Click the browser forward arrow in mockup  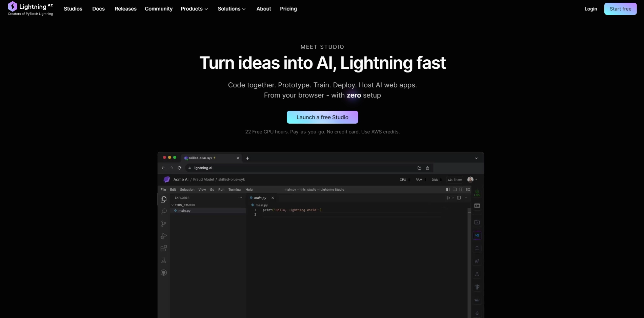click(171, 168)
